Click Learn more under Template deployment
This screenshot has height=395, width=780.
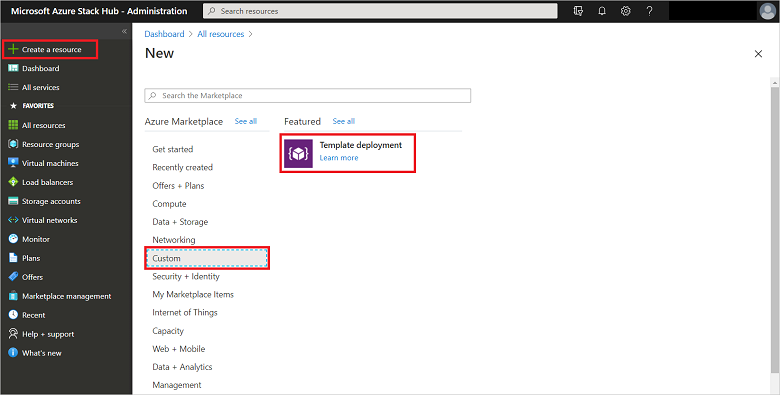coord(339,158)
